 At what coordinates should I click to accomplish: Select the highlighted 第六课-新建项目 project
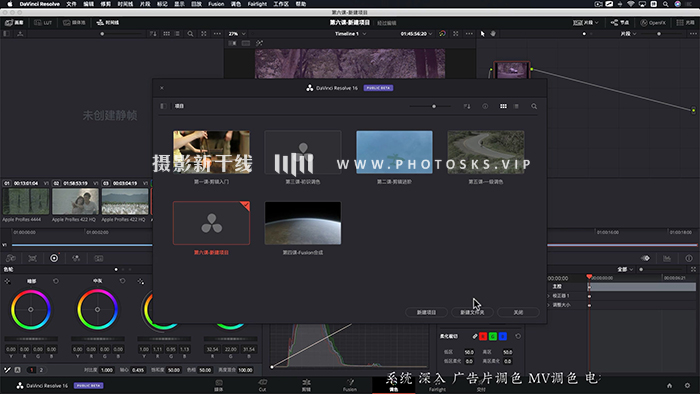pos(212,223)
